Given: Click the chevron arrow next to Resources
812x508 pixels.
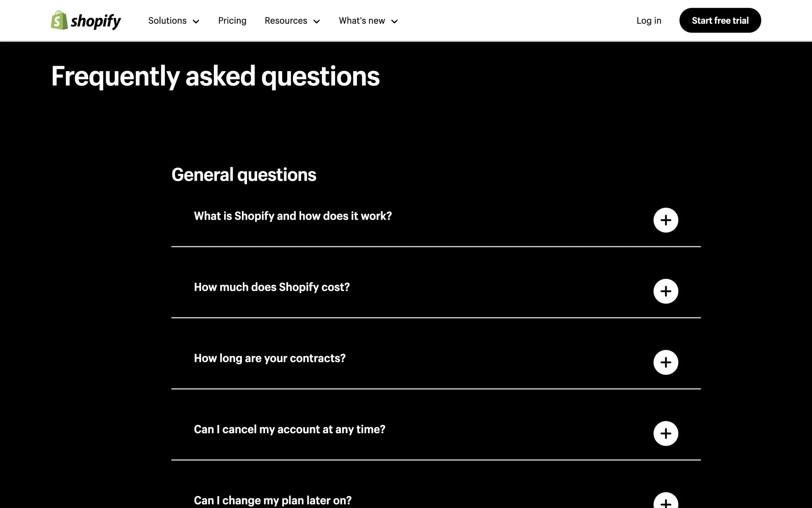Looking at the screenshot, I should (x=316, y=22).
